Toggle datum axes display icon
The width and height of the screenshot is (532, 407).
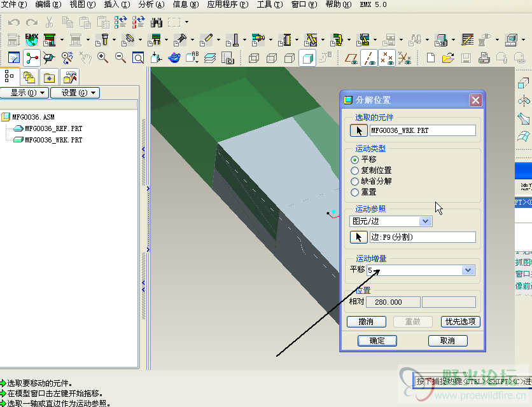369,59
